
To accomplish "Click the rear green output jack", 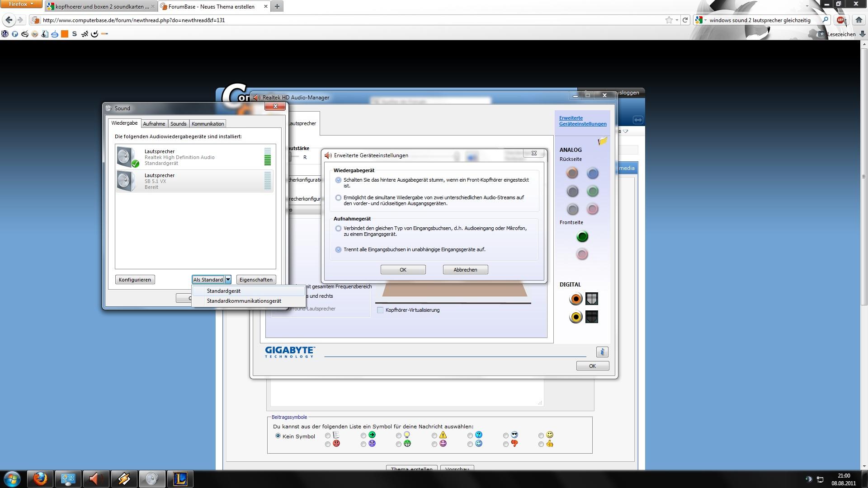I will coord(593,191).
